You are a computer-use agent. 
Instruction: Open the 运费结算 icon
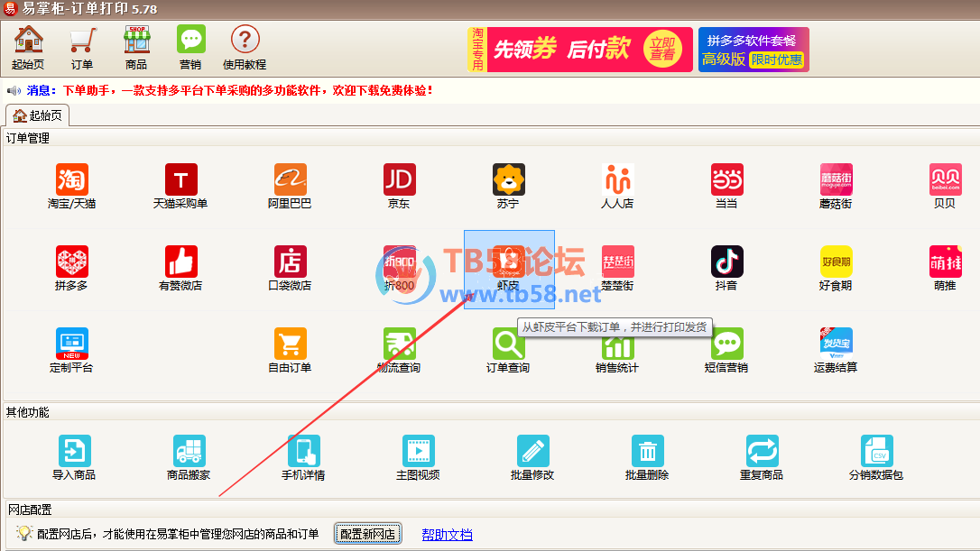tap(836, 351)
